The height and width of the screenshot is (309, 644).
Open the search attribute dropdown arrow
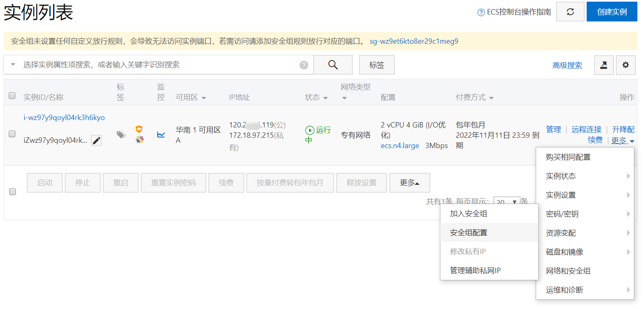coord(13,65)
